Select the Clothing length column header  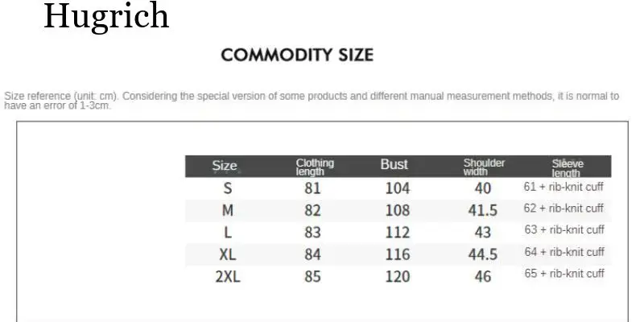315,167
